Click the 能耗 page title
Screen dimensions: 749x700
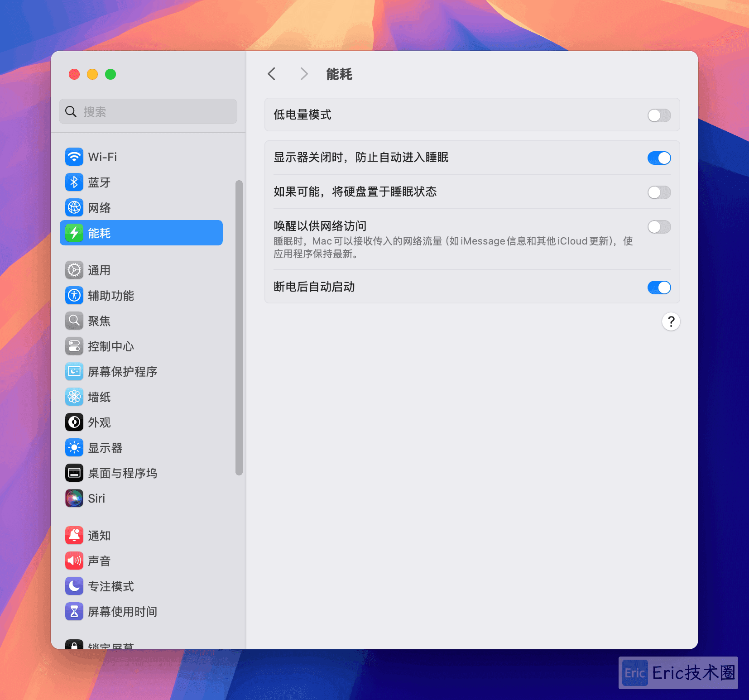point(339,74)
